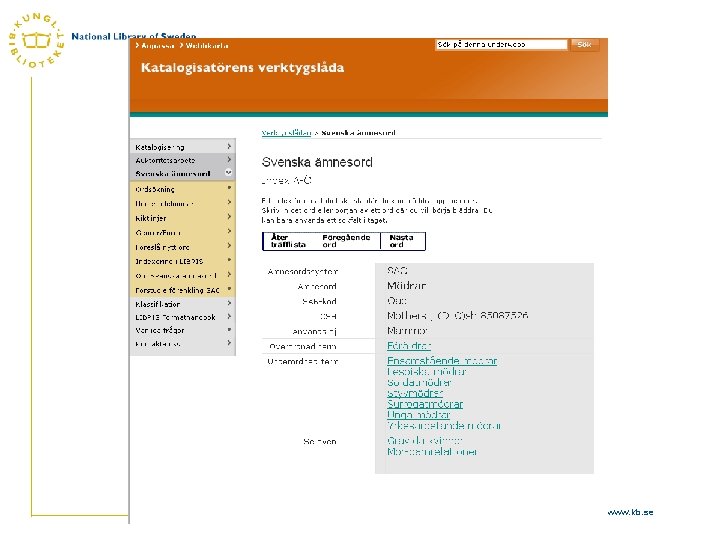Click the Kungl. Biblioteket crown logo

click(37, 41)
